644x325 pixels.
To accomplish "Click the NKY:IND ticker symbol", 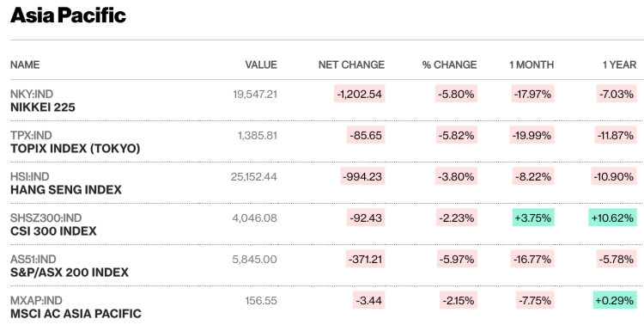I will [x=32, y=95].
